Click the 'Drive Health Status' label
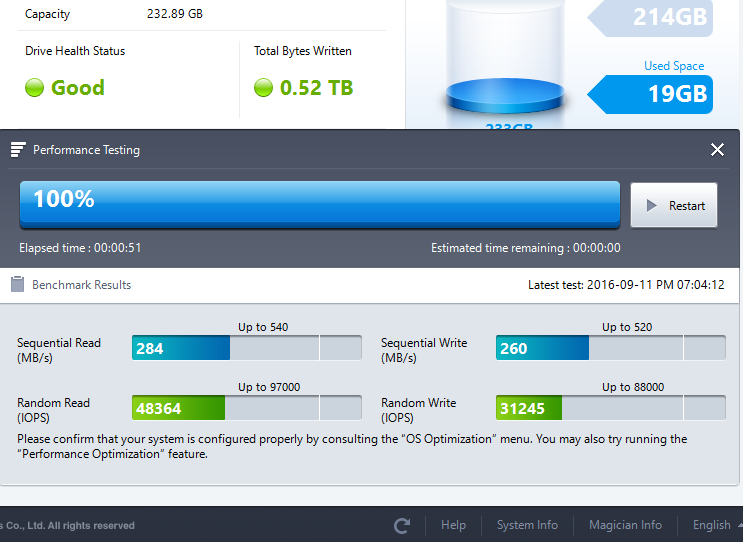Image resolution: width=743 pixels, height=542 pixels. pyautogui.click(x=75, y=51)
